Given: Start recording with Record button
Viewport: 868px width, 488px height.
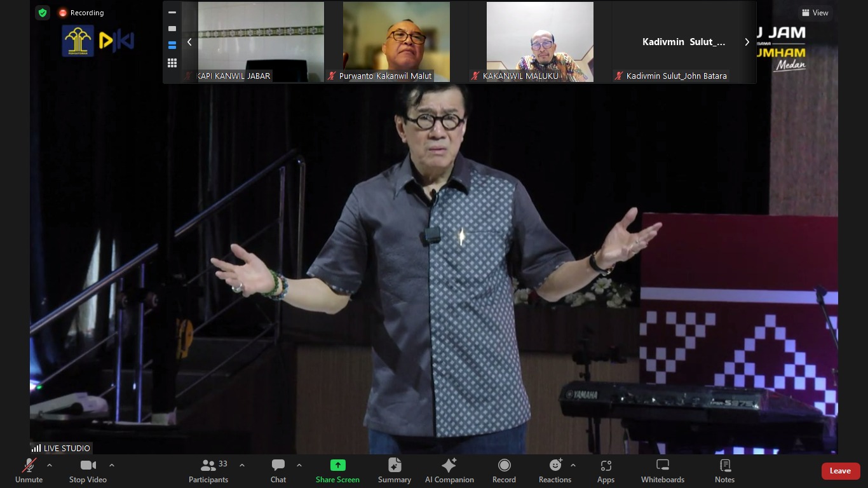Looking at the screenshot, I should pos(504,471).
